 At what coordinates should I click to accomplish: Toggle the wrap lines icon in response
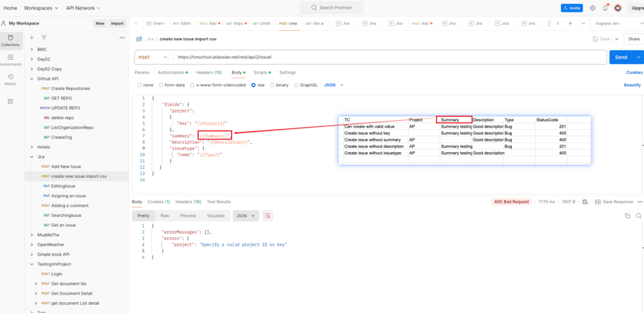click(268, 216)
